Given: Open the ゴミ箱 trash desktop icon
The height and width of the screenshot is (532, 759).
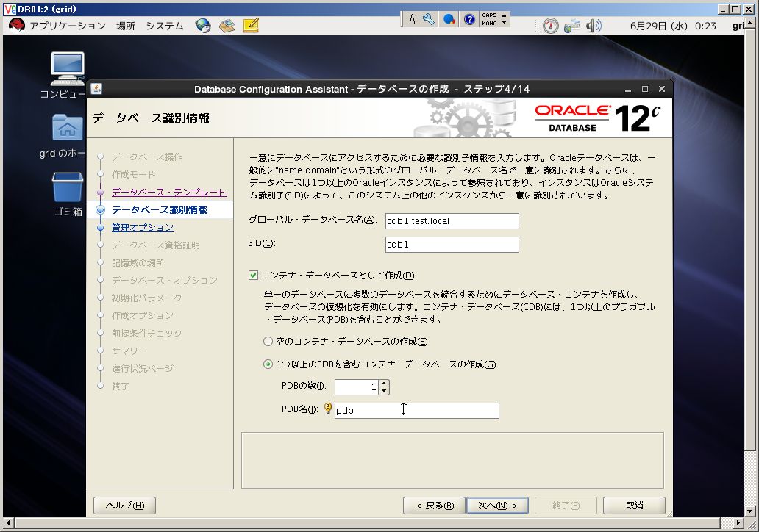Looking at the screenshot, I should tap(67, 195).
